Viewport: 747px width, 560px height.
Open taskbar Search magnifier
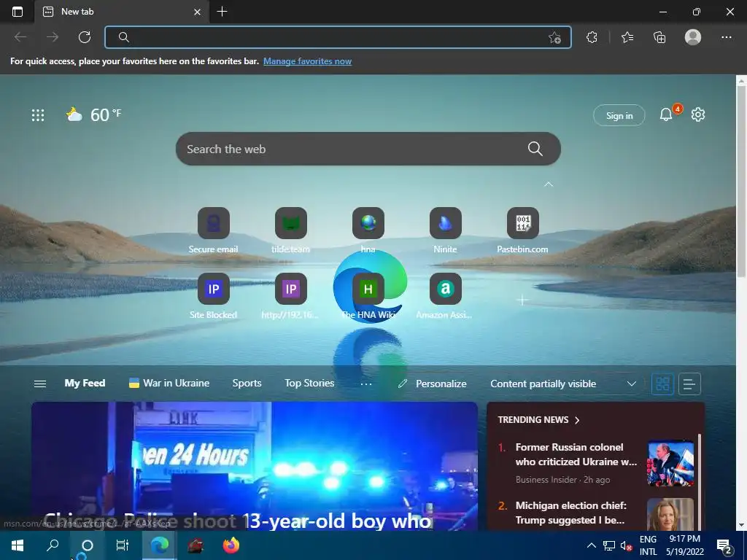click(53, 545)
